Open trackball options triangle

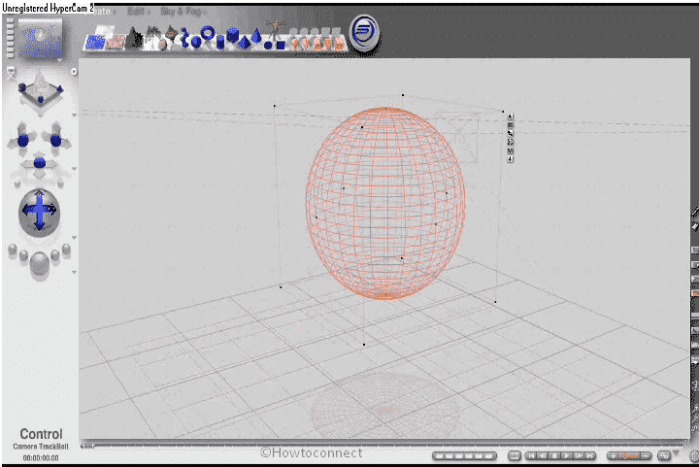[74, 238]
